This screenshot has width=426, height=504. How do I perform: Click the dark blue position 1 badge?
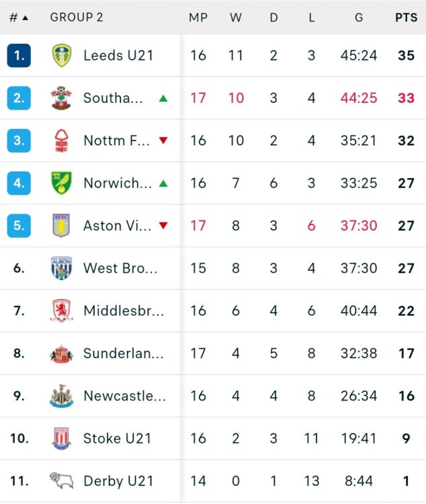tap(19, 56)
